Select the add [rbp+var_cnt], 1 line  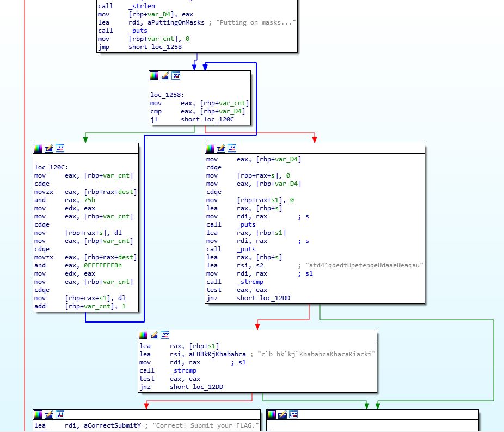coord(80,306)
